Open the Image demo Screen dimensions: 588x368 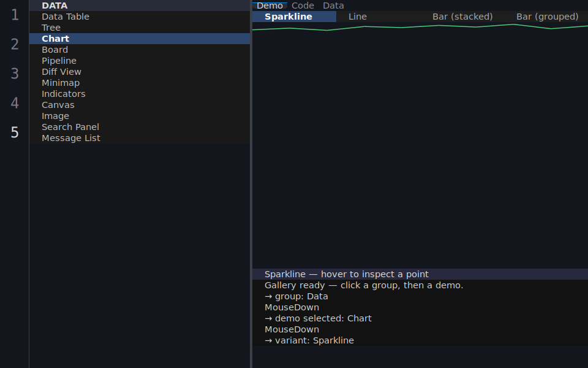point(140,116)
